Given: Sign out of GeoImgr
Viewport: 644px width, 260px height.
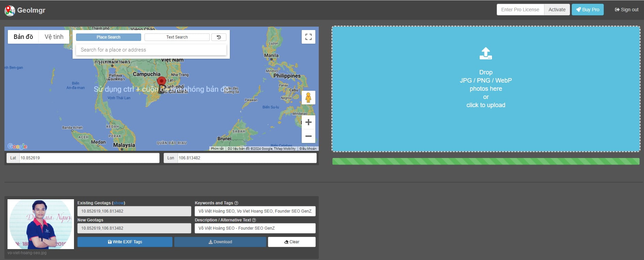Looking at the screenshot, I should (x=627, y=10).
